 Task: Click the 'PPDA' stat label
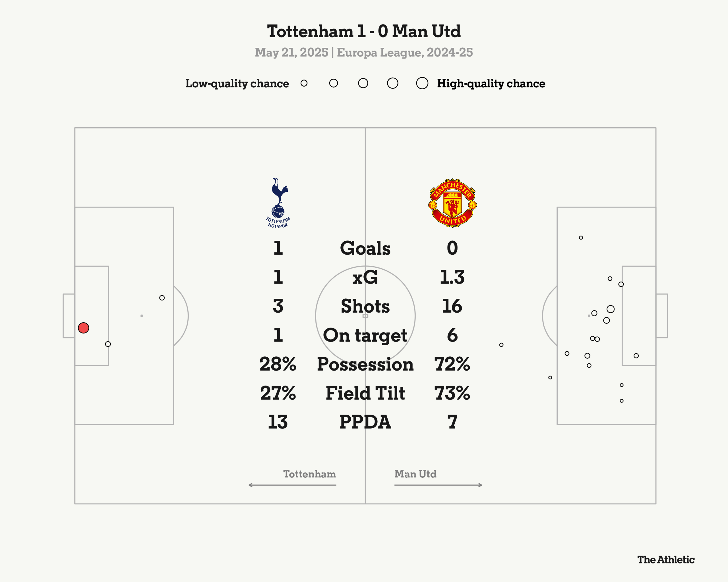(365, 422)
